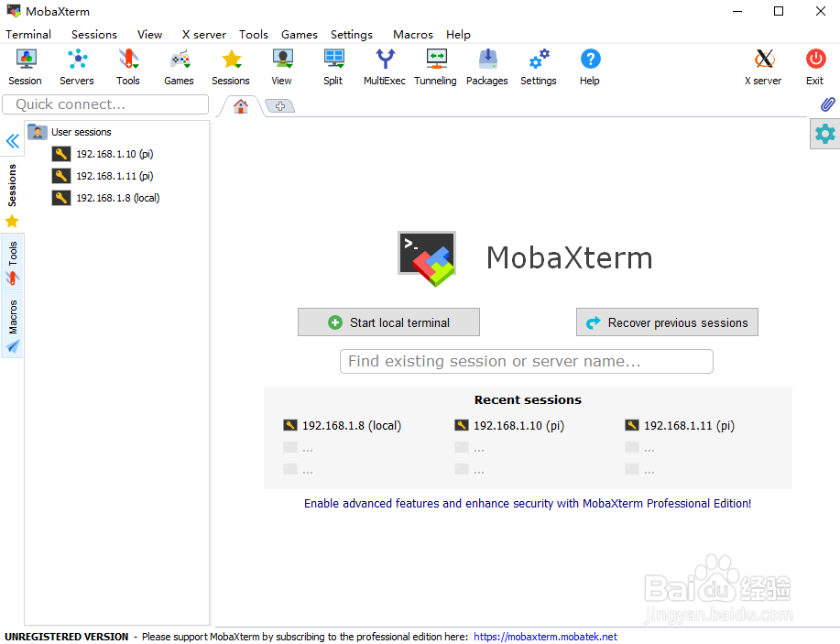The height and width of the screenshot is (644, 840).
Task: Click the paperclip attach icon
Action: pos(827,104)
